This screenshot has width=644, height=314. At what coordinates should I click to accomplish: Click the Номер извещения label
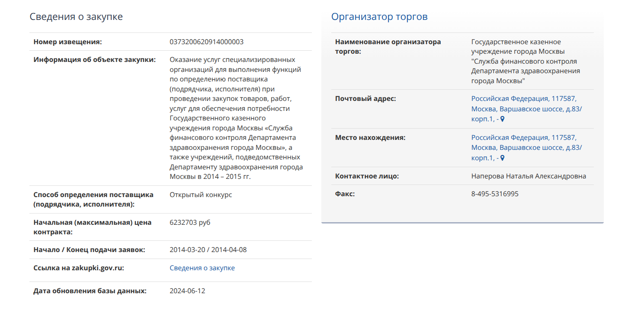pos(67,42)
